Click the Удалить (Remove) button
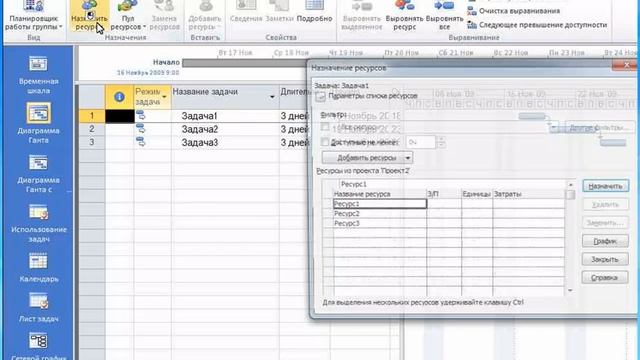Screen dimensions: 640x360 [605, 204]
